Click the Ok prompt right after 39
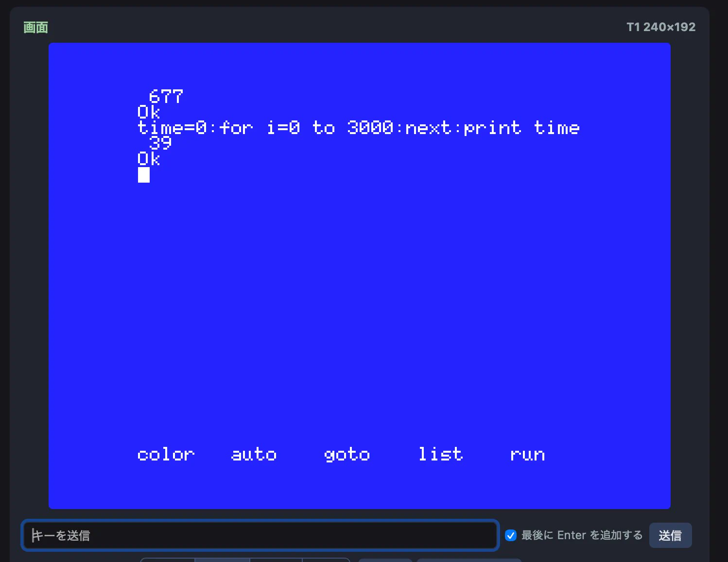Viewport: 728px width, 562px height. pyautogui.click(x=149, y=159)
